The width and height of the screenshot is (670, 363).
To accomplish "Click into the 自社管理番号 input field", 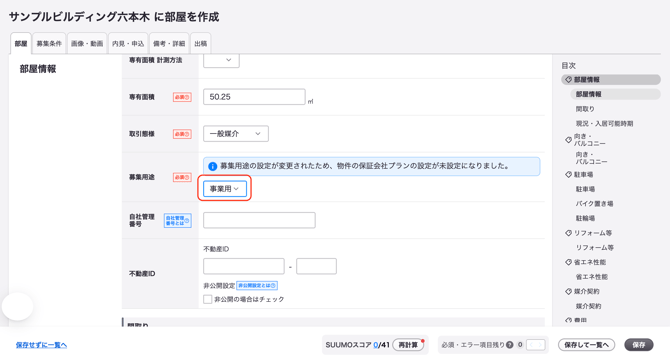I will click(x=259, y=220).
